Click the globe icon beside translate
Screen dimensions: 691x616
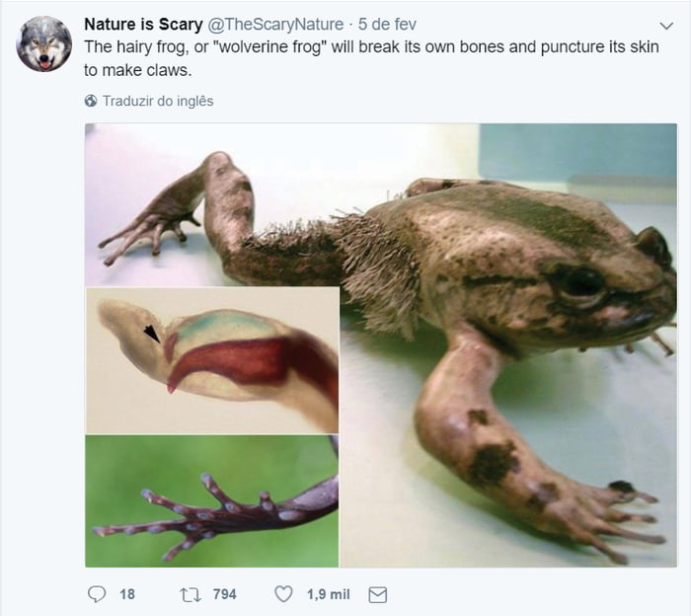pos(91,101)
